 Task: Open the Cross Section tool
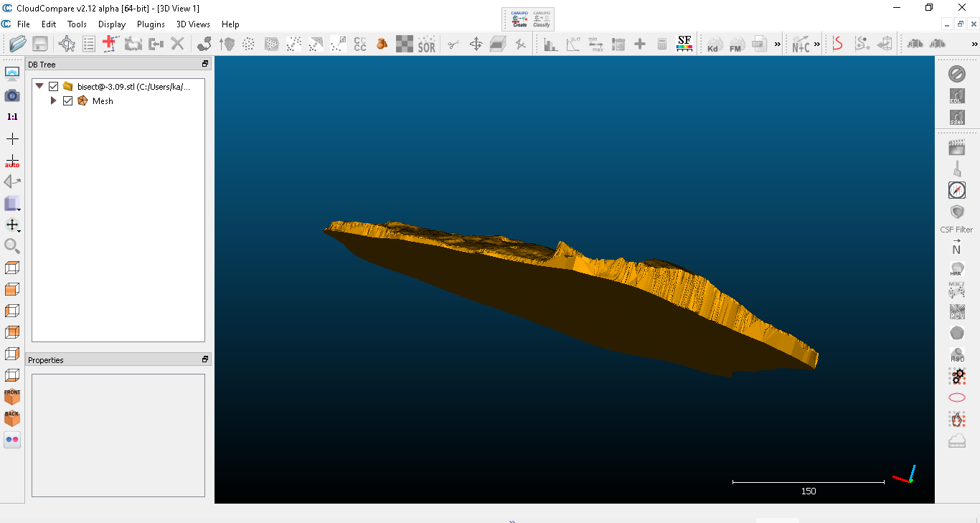tap(498, 44)
